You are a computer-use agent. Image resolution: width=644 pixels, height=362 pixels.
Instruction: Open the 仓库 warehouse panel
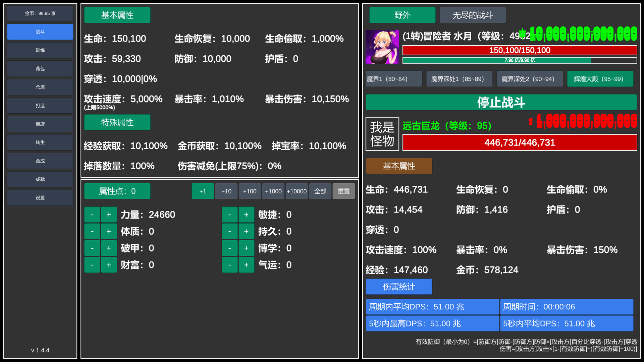[40, 87]
